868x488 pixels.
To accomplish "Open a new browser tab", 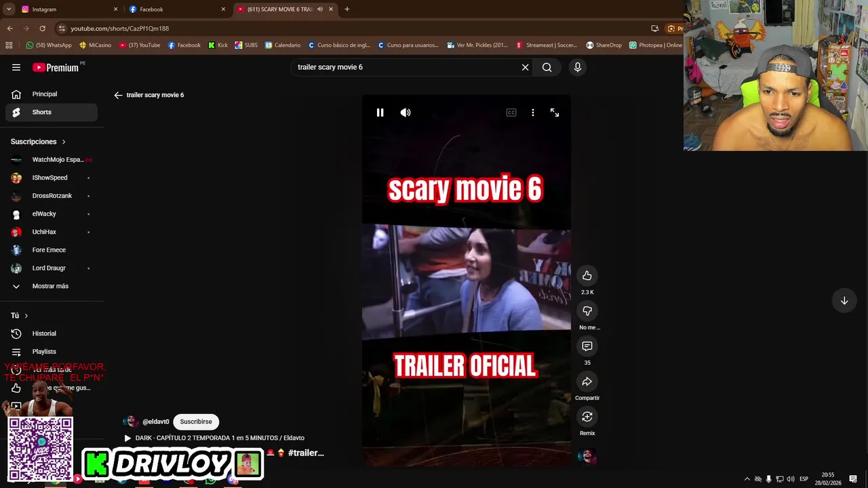I will [347, 9].
